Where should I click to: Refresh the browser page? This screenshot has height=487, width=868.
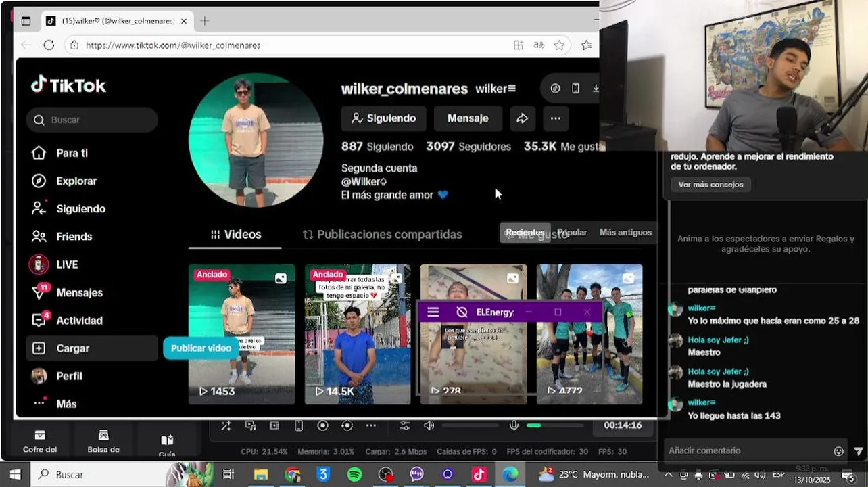coord(49,45)
